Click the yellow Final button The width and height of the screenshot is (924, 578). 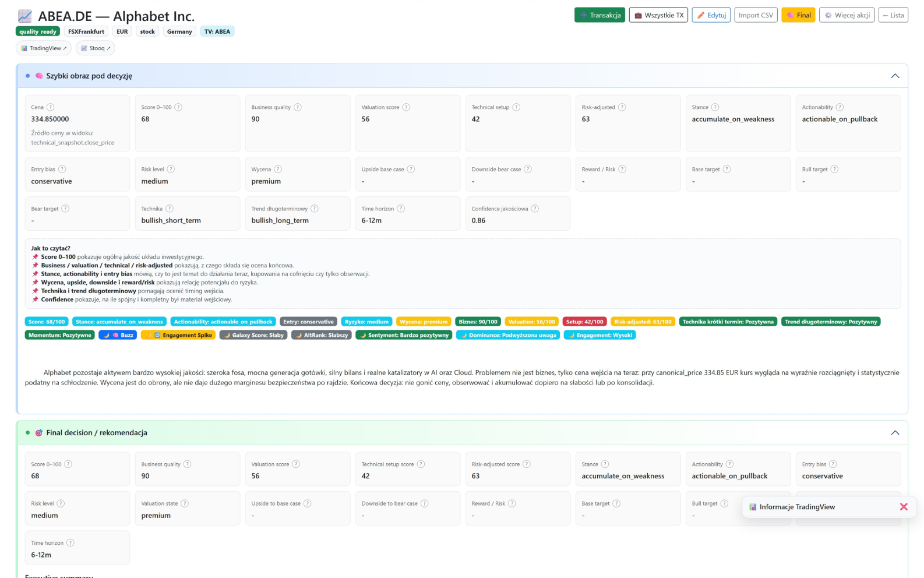pos(798,15)
